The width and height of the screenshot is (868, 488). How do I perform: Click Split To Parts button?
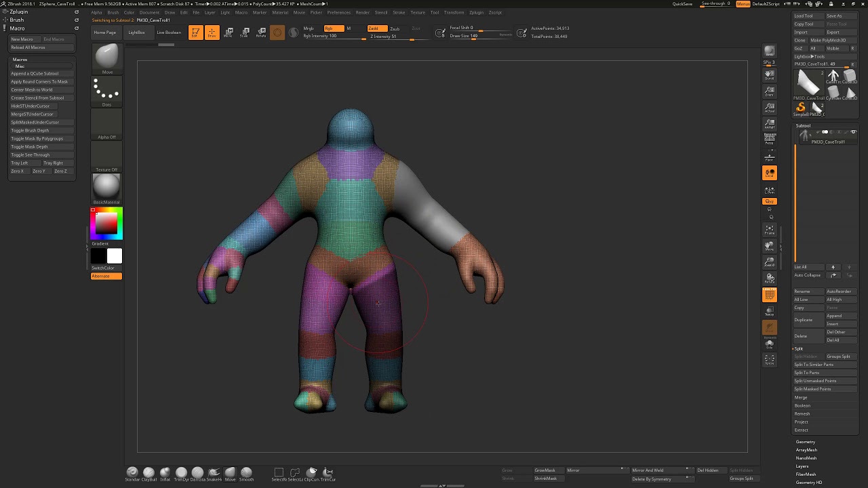point(825,373)
